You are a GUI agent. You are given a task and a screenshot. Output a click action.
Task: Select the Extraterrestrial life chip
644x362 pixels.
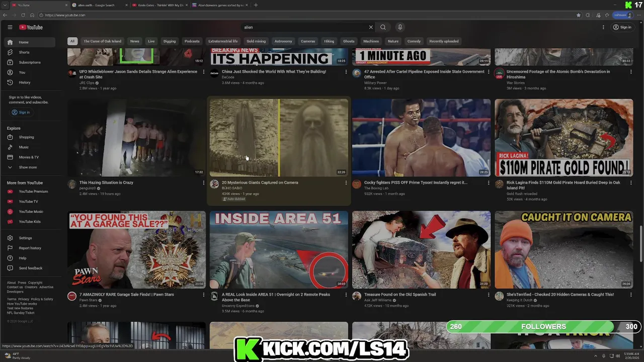click(223, 41)
